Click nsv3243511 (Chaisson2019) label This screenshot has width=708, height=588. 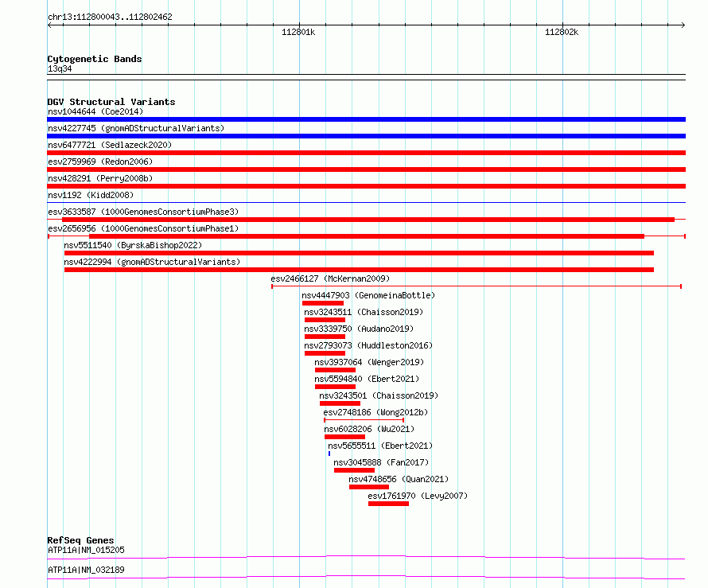click(x=364, y=312)
